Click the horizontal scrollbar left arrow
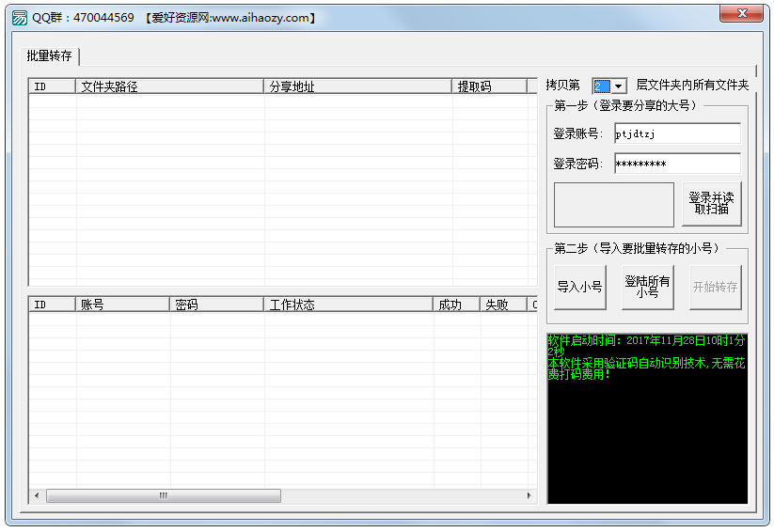 coord(37,495)
